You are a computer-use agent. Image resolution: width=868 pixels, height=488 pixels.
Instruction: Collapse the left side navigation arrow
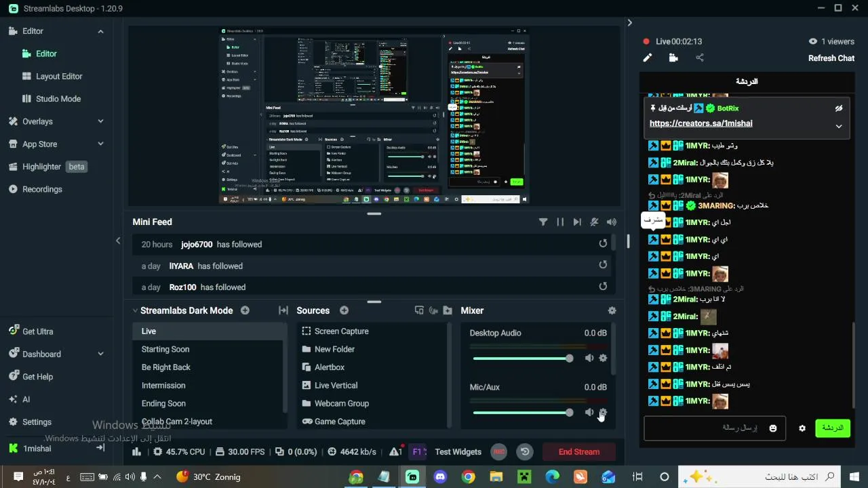click(x=118, y=241)
